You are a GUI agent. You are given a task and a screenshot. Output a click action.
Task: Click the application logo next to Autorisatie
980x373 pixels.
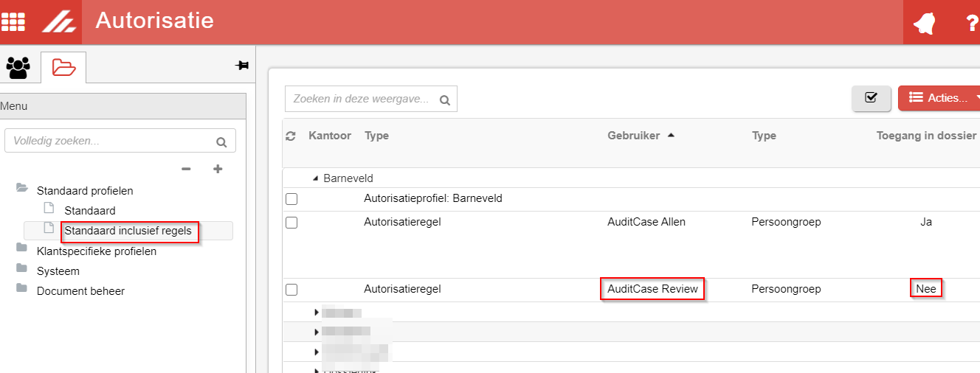[58, 22]
